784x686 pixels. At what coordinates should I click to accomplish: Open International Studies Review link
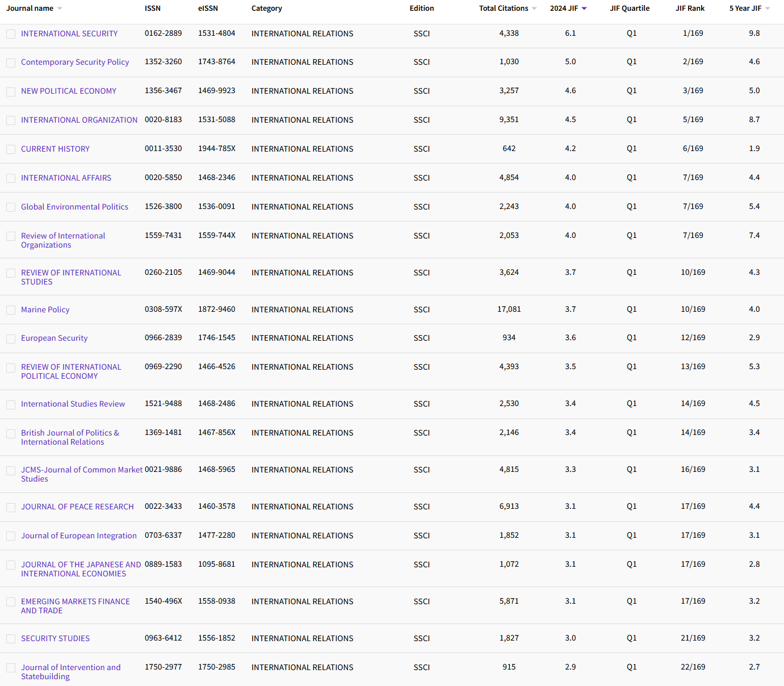73,404
